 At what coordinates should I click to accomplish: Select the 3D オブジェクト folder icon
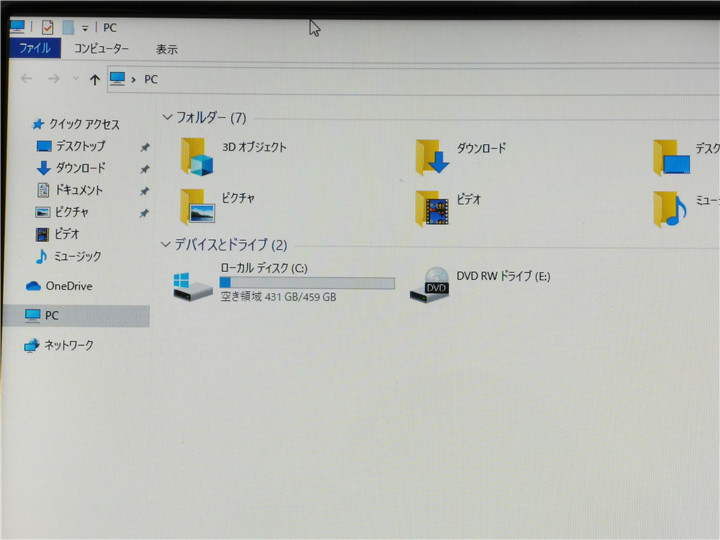197,157
